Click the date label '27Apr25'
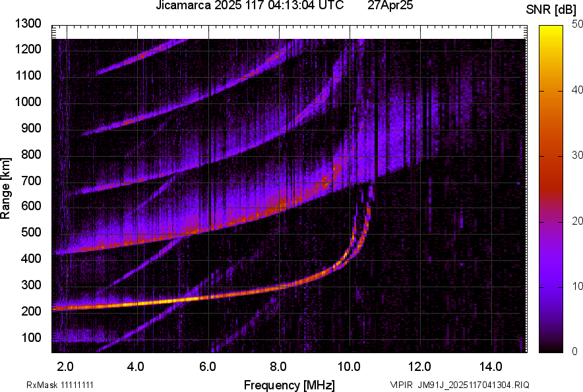This screenshot has width=583, height=392. [x=390, y=5]
